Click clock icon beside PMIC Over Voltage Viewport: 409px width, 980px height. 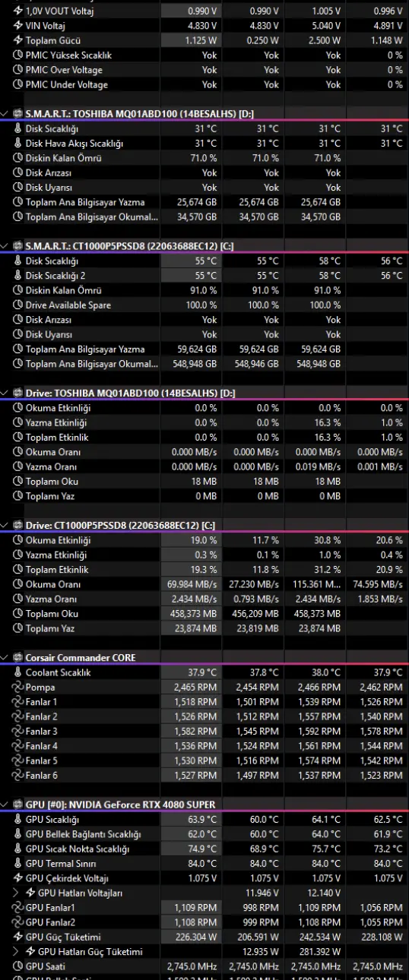(x=19, y=70)
